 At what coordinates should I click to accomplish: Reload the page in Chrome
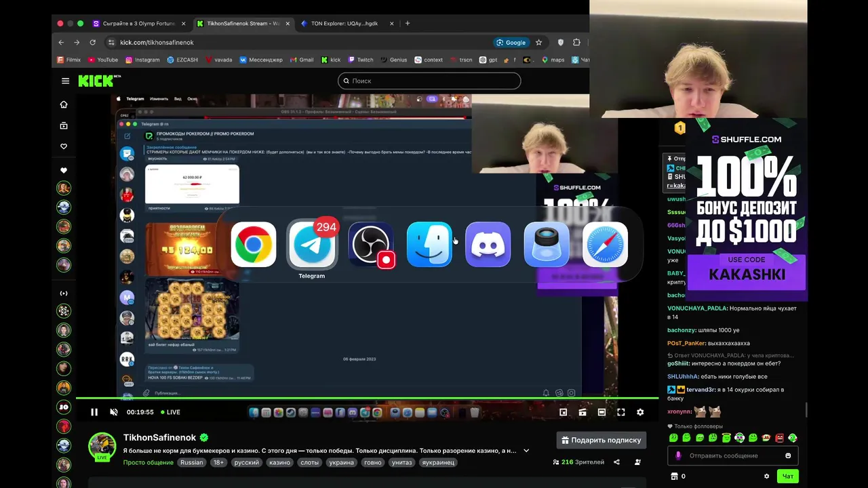[92, 42]
